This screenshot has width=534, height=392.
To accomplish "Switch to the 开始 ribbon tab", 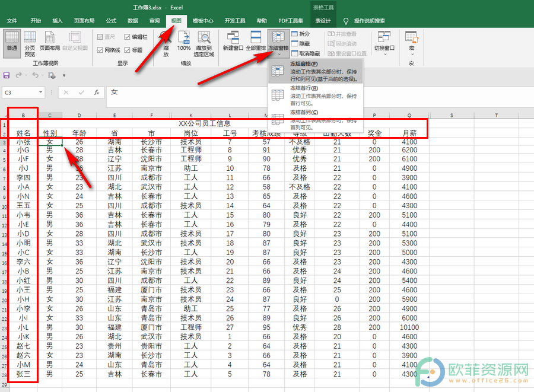I will (x=36, y=21).
